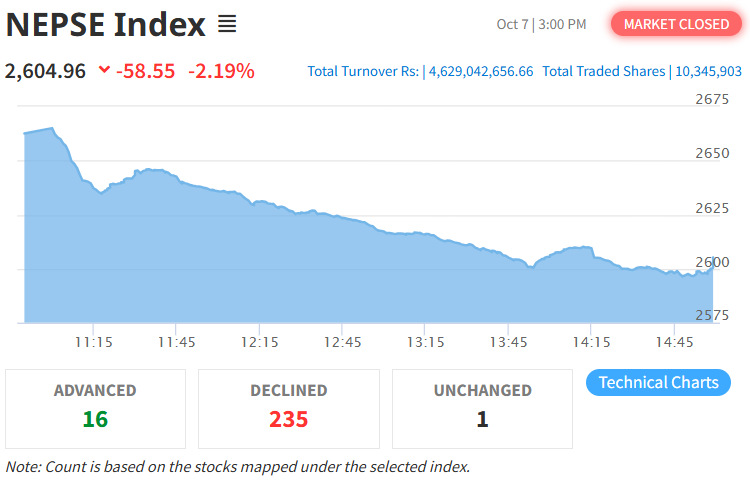Open the hamburger menu beside NEPSE Index
The width and height of the screenshot is (750, 490).
click(227, 23)
